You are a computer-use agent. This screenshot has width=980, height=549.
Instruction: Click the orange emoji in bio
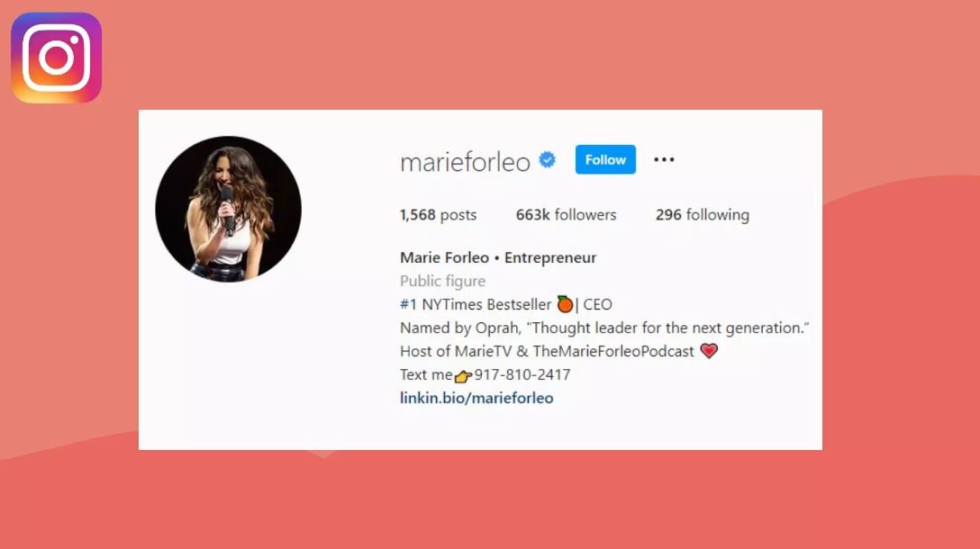[x=565, y=304]
